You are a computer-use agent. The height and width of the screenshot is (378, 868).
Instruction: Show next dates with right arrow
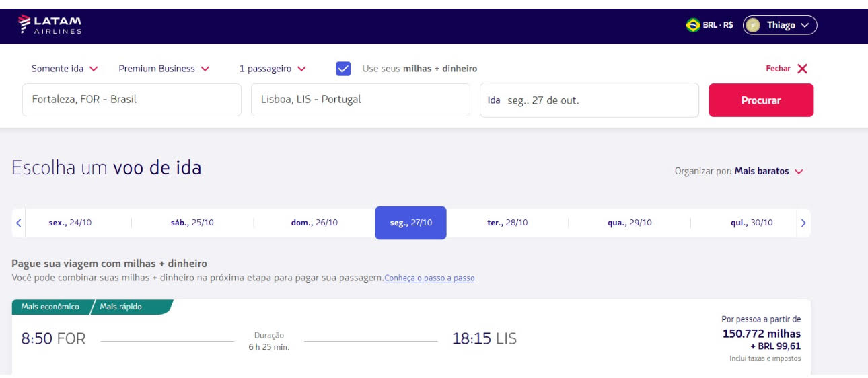[x=803, y=223]
